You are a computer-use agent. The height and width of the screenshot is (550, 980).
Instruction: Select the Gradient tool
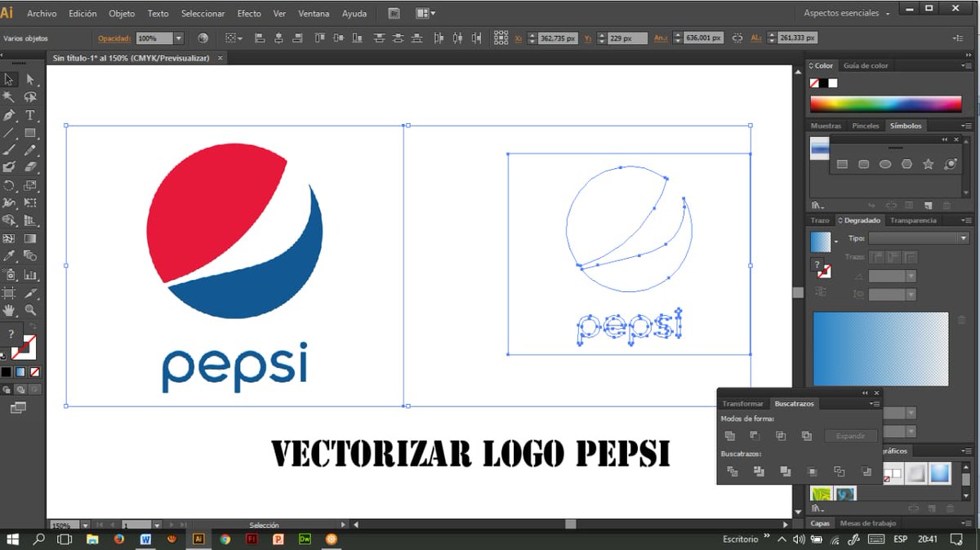coord(30,238)
